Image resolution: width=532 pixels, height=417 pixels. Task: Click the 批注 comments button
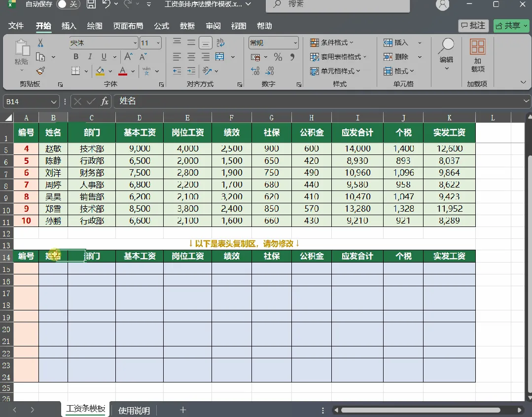point(473,26)
